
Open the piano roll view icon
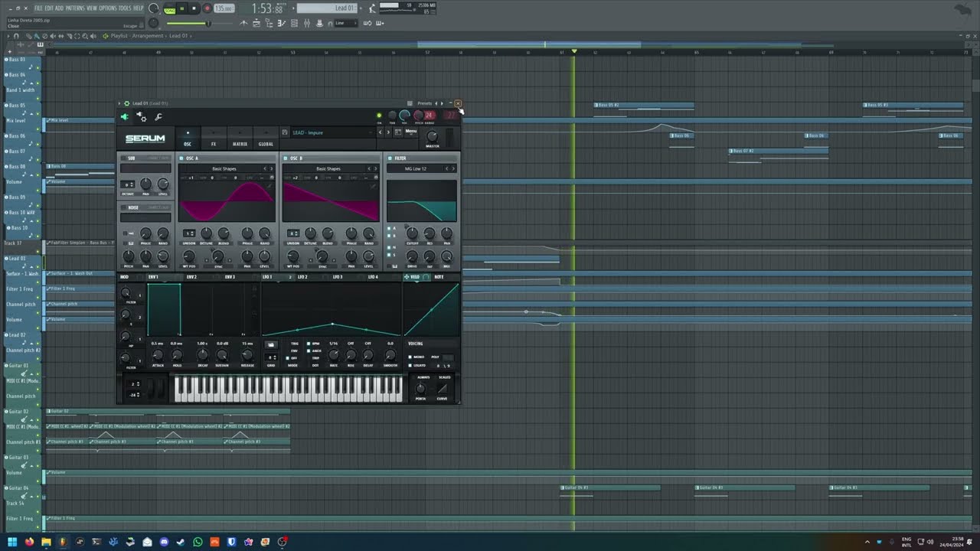[x=281, y=23]
